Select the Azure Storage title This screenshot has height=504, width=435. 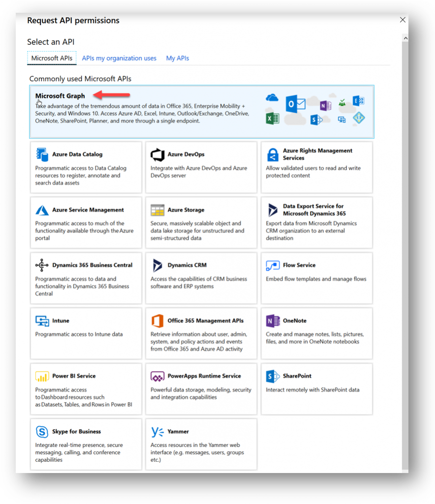[x=186, y=210]
